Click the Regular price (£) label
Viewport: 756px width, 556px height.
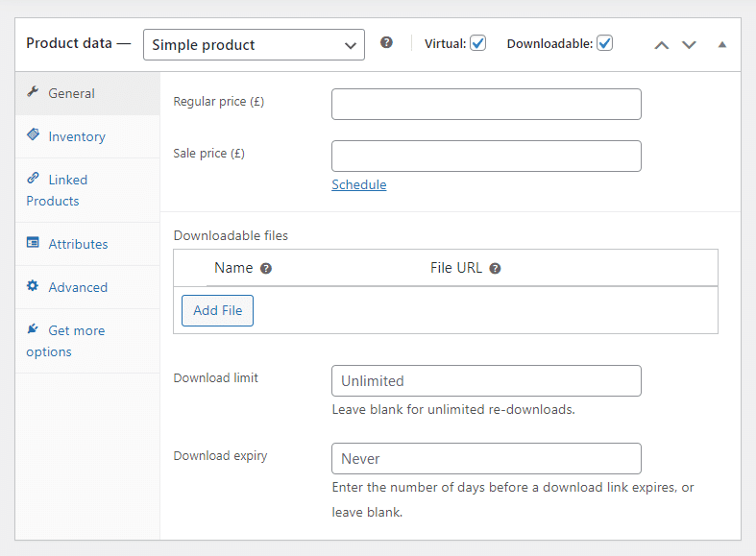pos(219,102)
